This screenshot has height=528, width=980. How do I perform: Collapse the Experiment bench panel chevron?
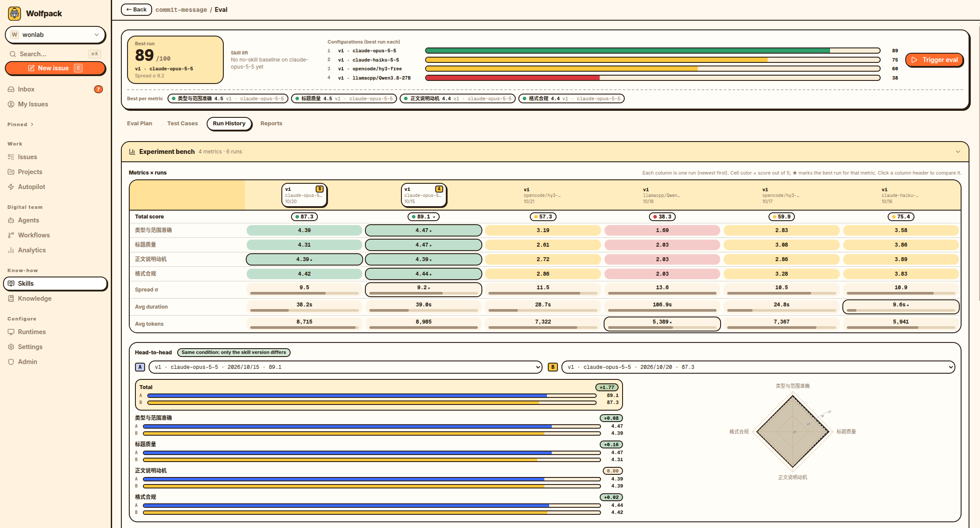click(x=958, y=152)
